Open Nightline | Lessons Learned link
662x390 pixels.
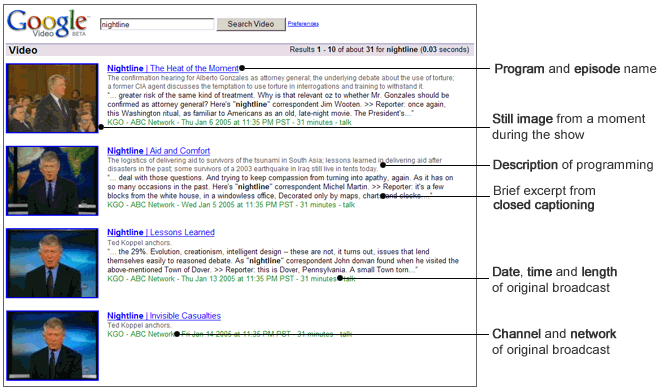(x=161, y=232)
